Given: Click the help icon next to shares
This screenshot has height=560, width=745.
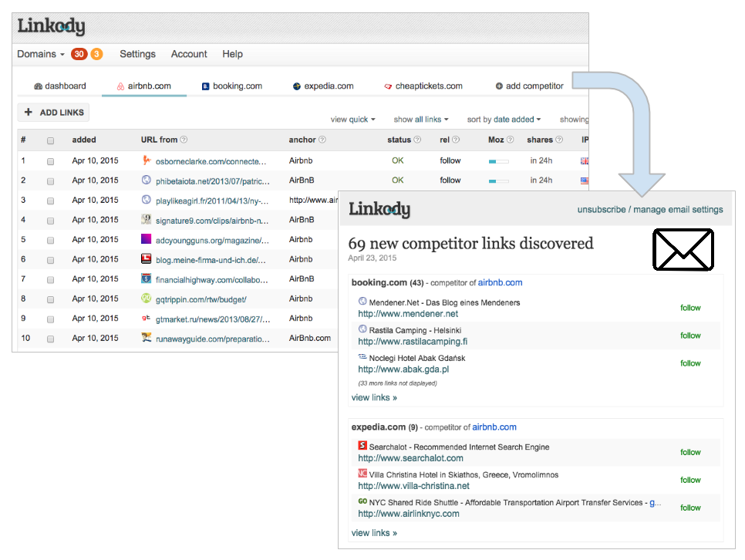Looking at the screenshot, I should tap(559, 140).
